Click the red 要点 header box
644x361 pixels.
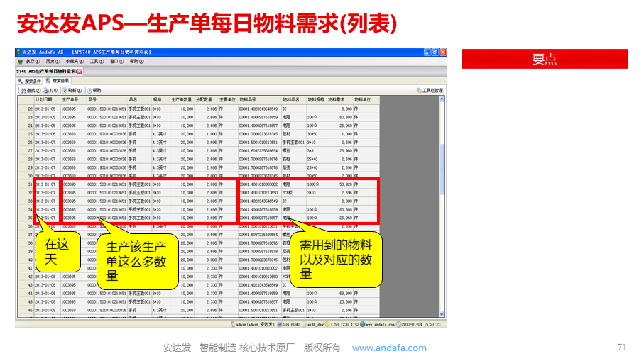point(545,59)
